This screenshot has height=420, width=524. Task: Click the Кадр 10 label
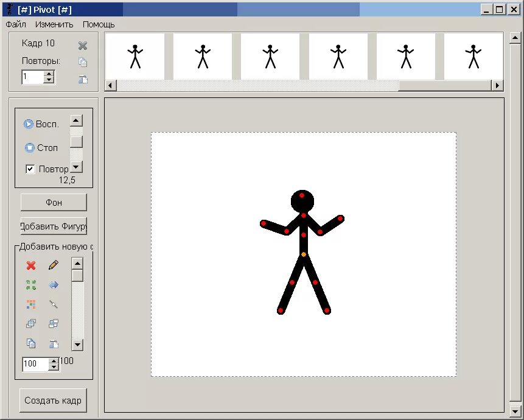[x=38, y=43]
